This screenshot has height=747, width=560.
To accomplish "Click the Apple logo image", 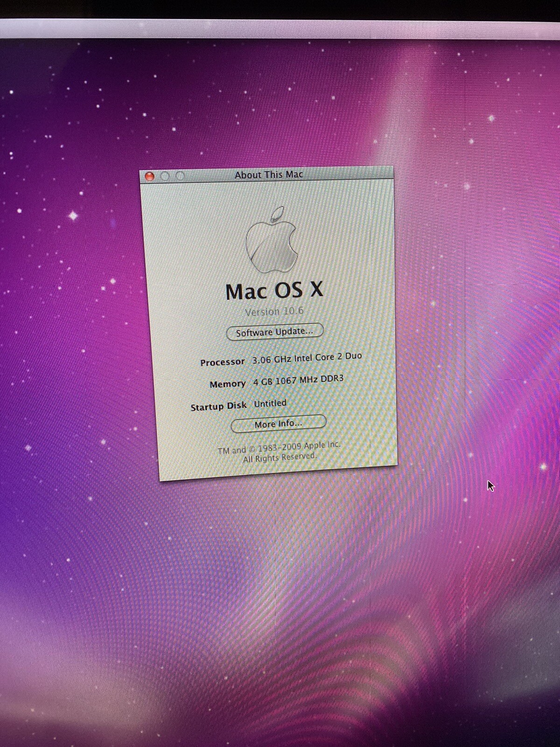I will 273,240.
